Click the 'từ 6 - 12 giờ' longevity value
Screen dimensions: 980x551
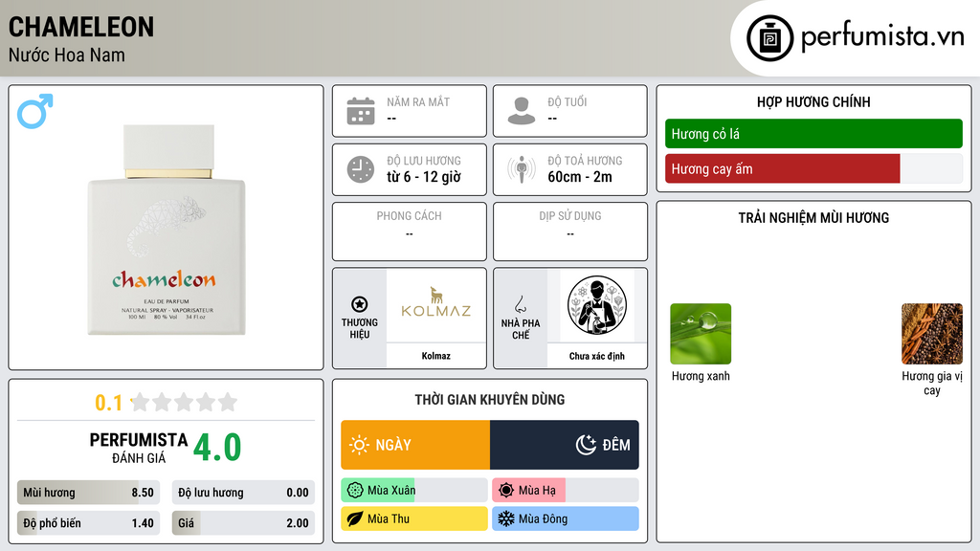tap(424, 177)
